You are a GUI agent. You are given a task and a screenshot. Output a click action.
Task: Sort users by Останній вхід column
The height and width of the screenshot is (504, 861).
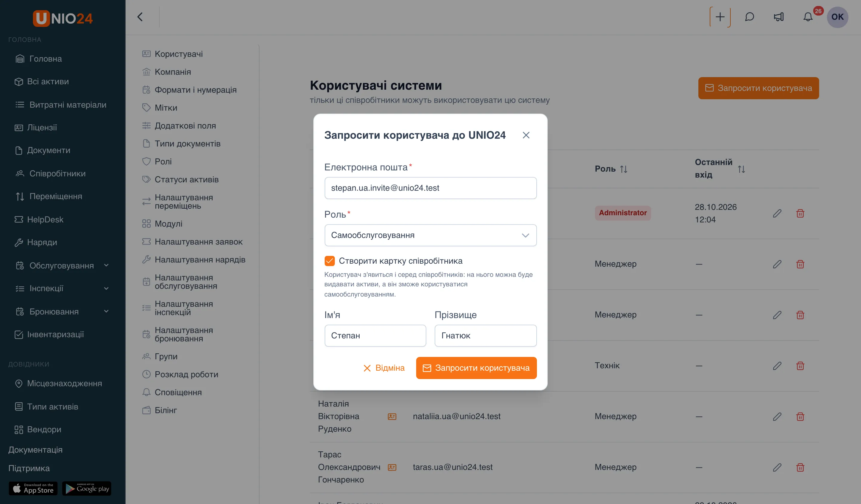[741, 169]
